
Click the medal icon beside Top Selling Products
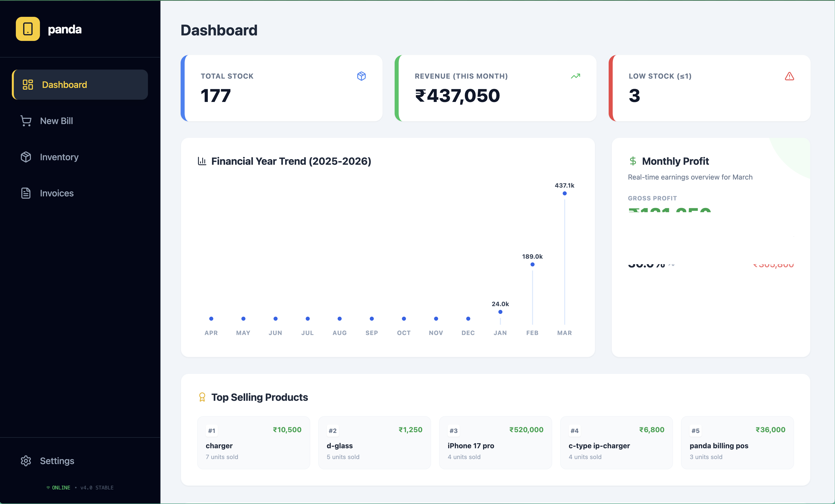(202, 397)
